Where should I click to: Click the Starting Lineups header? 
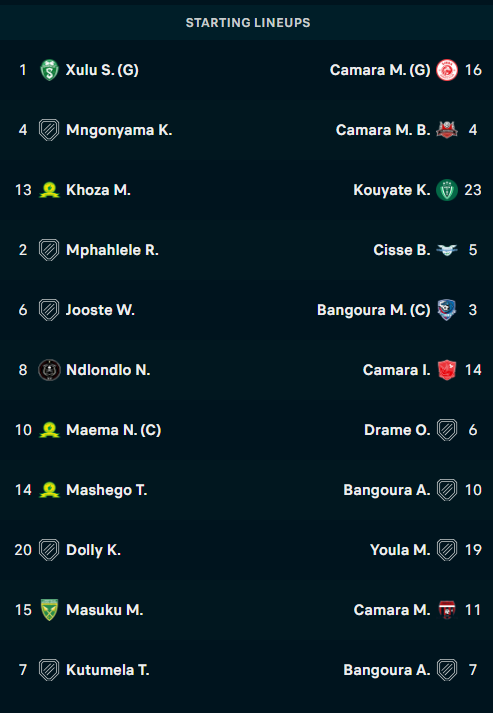[x=248, y=23]
